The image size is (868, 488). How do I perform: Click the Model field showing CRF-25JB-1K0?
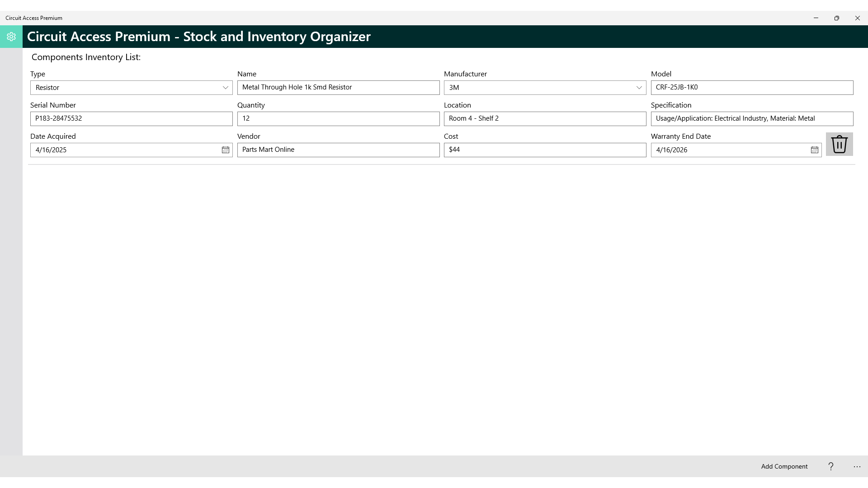(751, 87)
